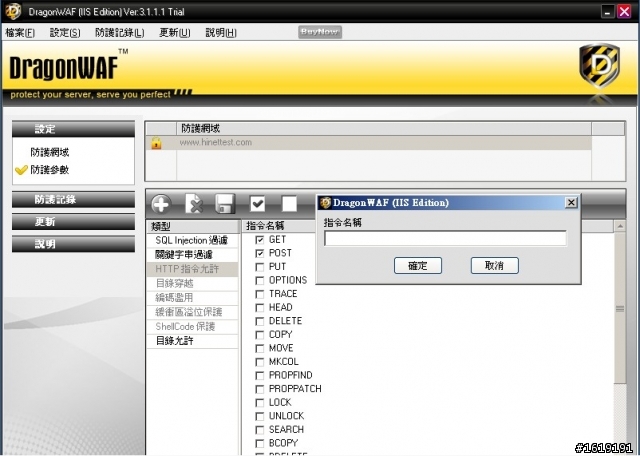Click the command list vertical scrollbar thumb

point(620,308)
